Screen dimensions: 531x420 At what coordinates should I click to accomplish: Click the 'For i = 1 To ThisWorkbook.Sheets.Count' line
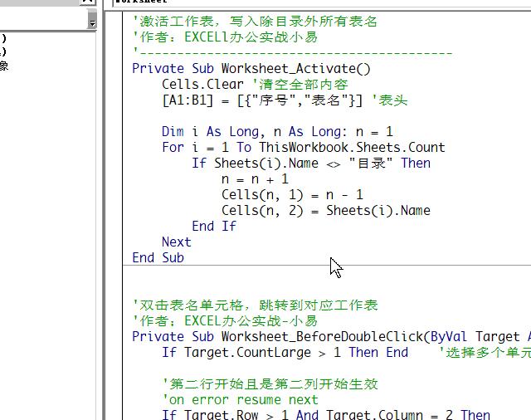coord(303,148)
